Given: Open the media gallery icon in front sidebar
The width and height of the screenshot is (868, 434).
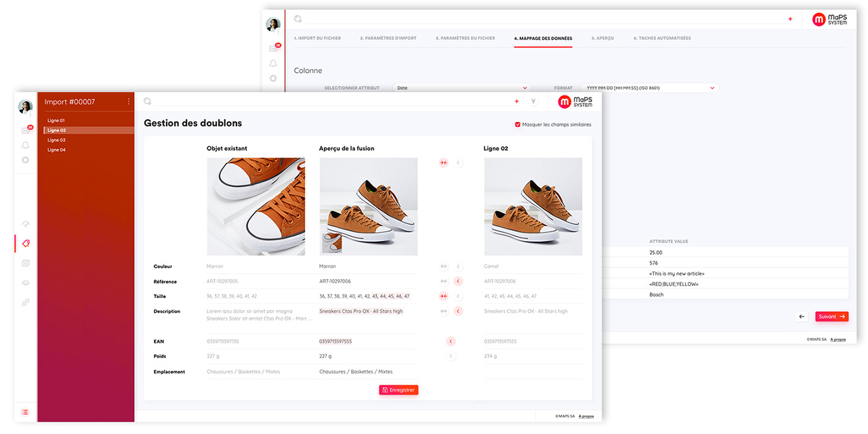Looking at the screenshot, I should [26, 263].
